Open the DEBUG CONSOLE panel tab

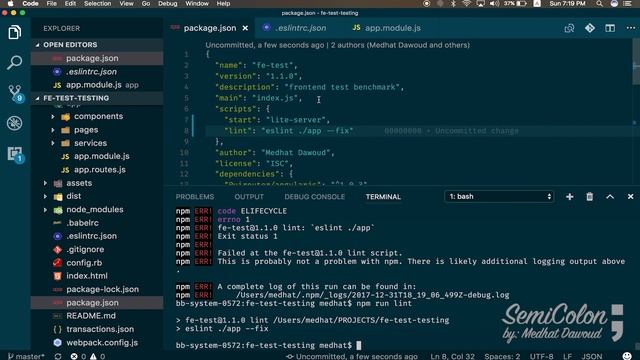[x=315, y=197]
